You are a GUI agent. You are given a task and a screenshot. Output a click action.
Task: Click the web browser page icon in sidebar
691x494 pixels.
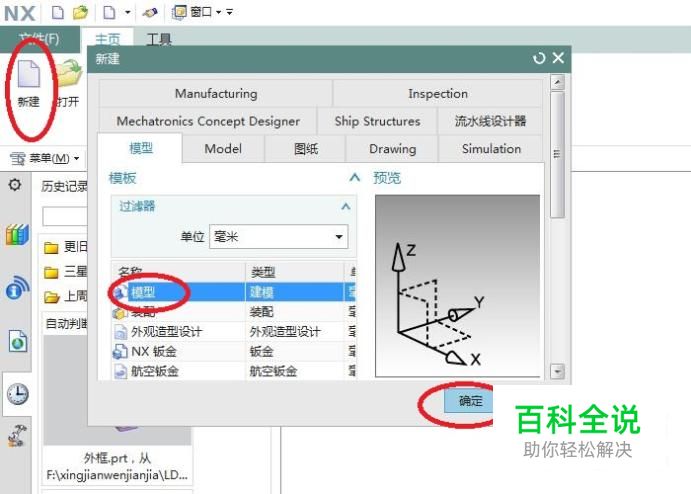(18, 341)
